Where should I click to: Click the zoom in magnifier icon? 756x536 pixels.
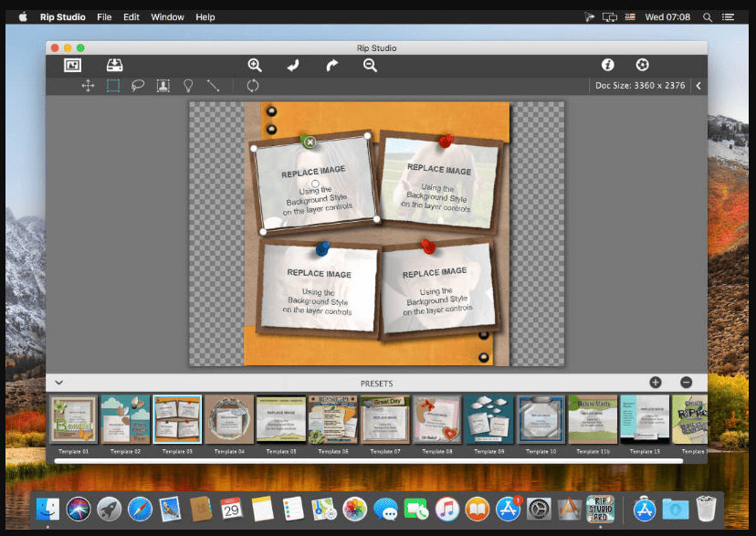click(x=255, y=65)
